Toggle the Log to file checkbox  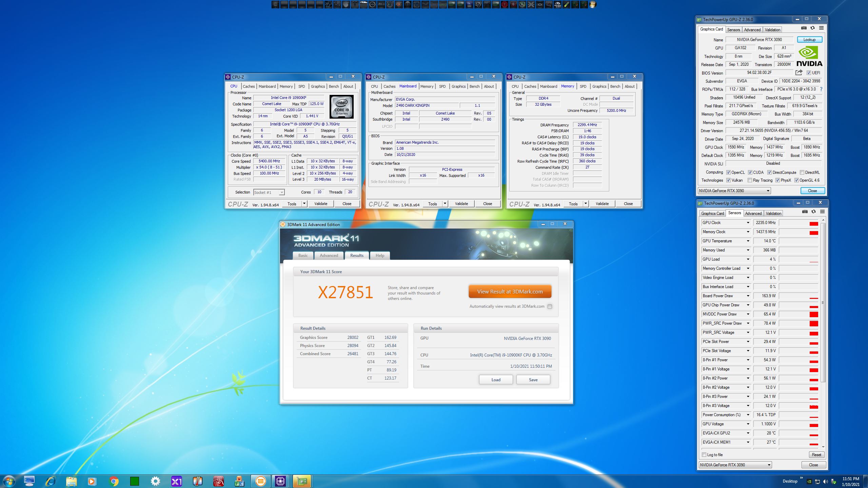coord(704,454)
